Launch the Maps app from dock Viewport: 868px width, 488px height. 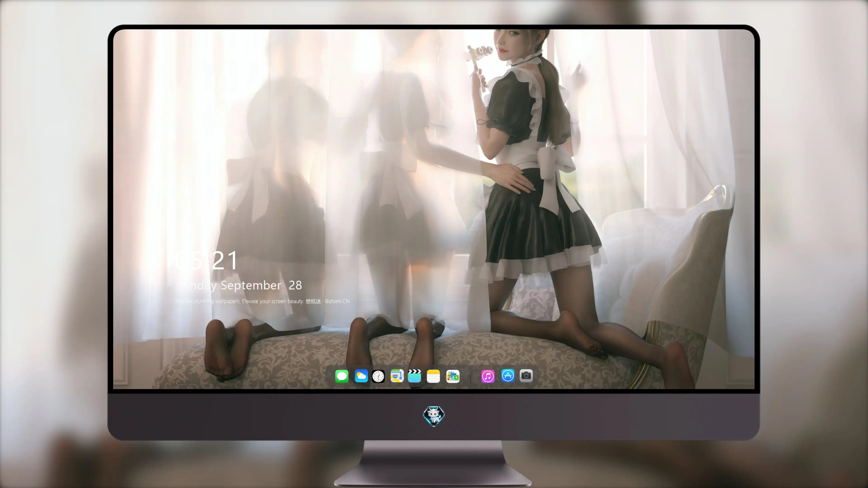point(397,376)
